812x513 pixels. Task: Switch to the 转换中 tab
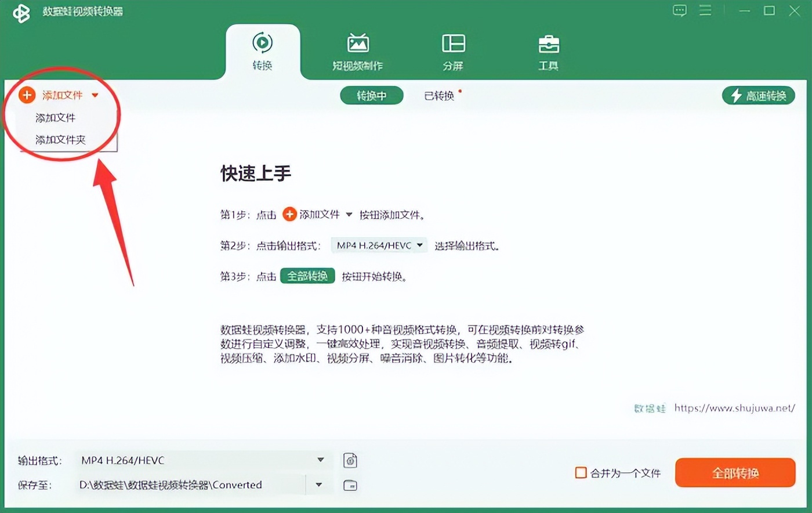tap(372, 95)
